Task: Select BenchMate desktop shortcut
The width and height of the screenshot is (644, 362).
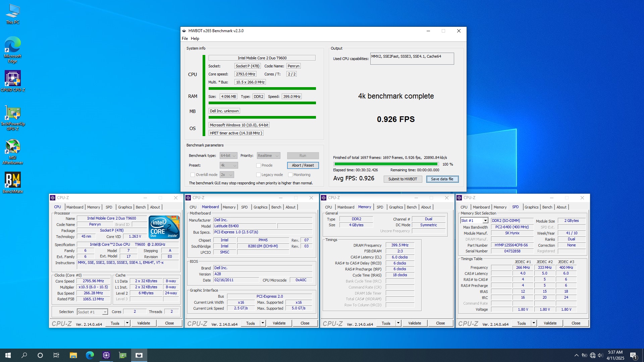Action: 13,183
